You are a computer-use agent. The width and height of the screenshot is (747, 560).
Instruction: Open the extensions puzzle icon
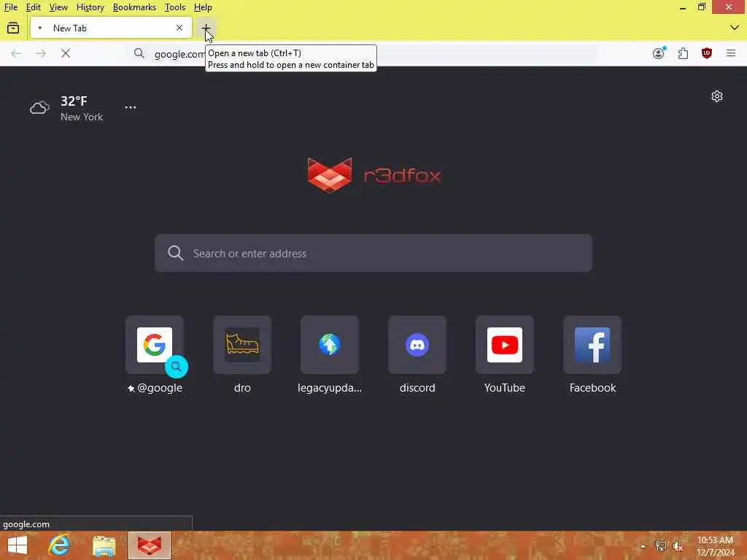click(x=683, y=53)
